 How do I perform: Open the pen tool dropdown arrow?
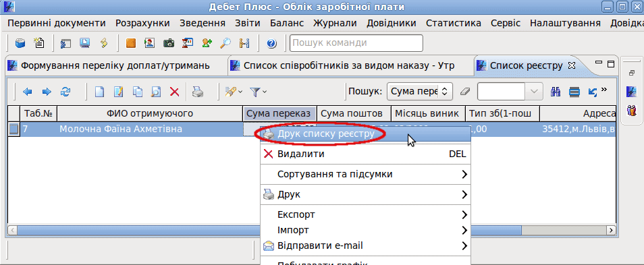(x=241, y=92)
